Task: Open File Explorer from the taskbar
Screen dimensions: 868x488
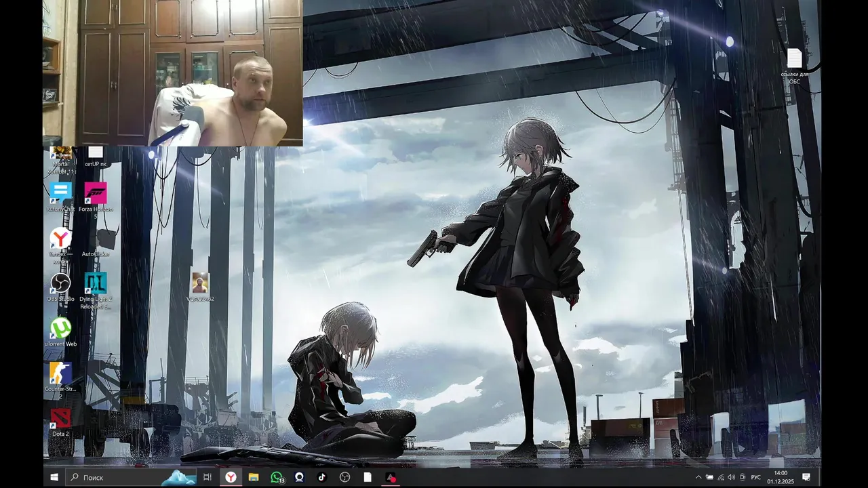Action: point(254,477)
